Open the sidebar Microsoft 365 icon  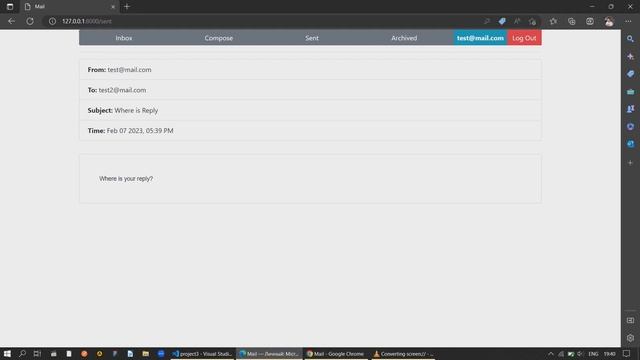(x=631, y=127)
